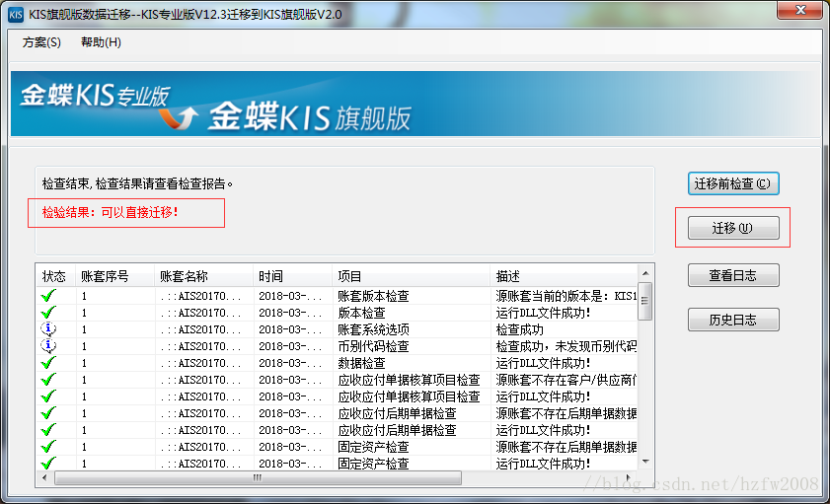This screenshot has height=504, width=830.
Task: Select the 币别代码检查 item text
Action: coord(373,346)
